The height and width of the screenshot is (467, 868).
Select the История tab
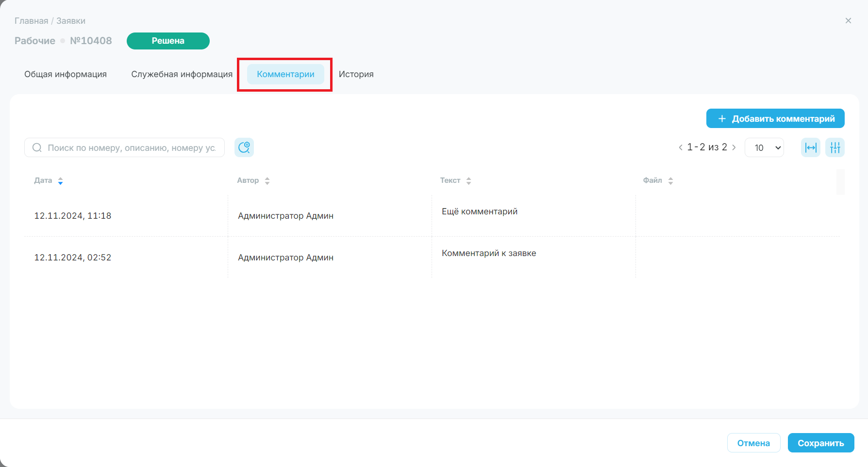pyautogui.click(x=356, y=74)
